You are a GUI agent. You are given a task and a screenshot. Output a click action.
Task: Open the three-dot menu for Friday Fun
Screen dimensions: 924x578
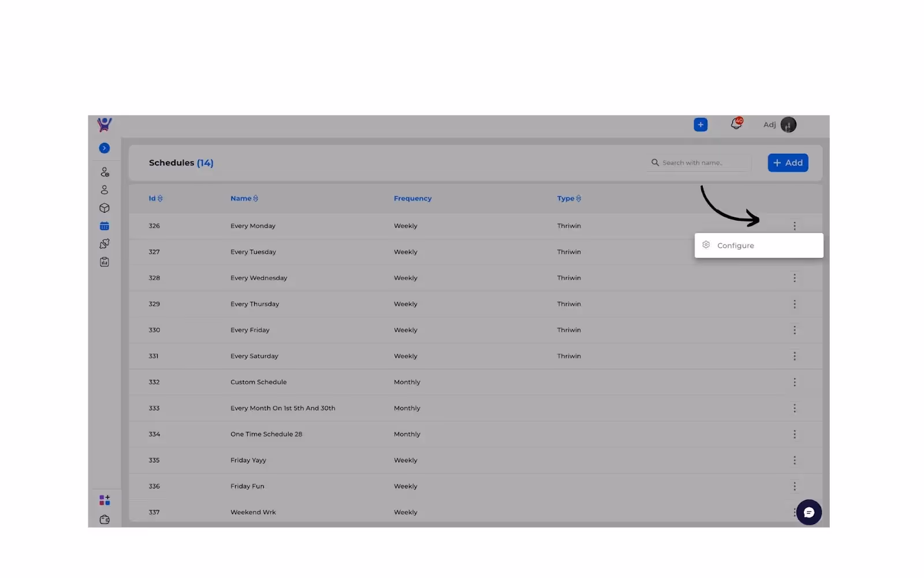point(795,486)
